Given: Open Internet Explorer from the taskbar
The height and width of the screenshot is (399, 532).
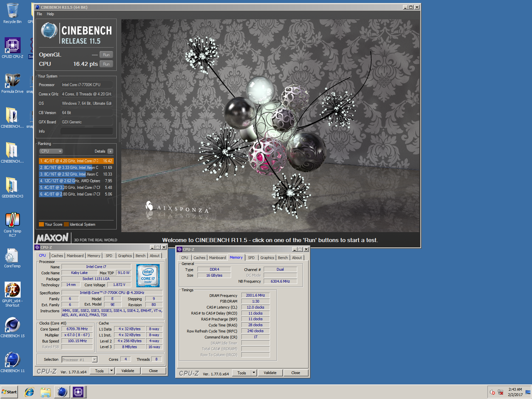Looking at the screenshot, I should coord(29,392).
